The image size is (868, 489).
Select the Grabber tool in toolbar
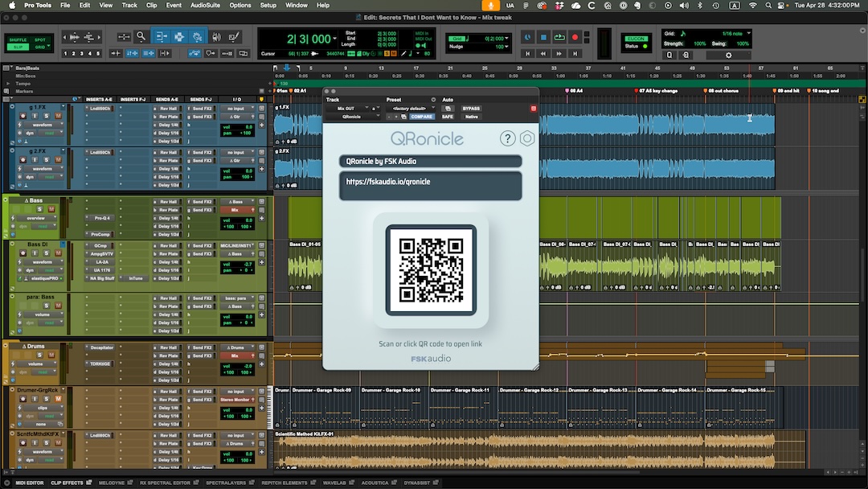(x=198, y=36)
